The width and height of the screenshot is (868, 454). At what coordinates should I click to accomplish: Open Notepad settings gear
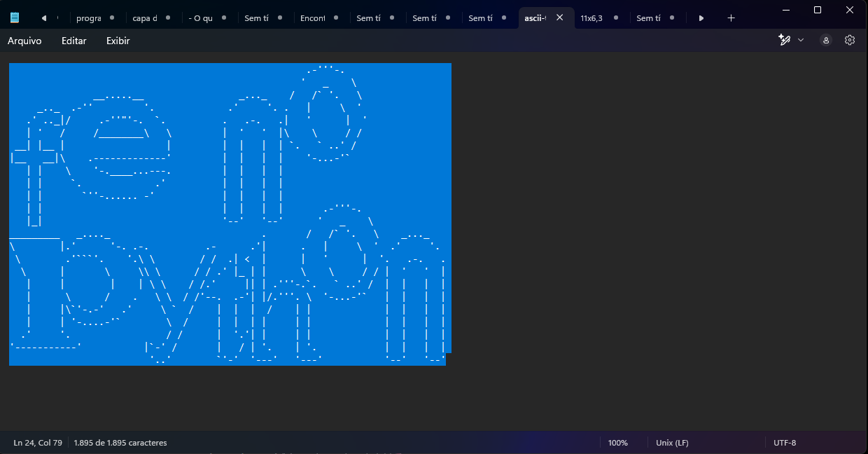[x=850, y=41]
